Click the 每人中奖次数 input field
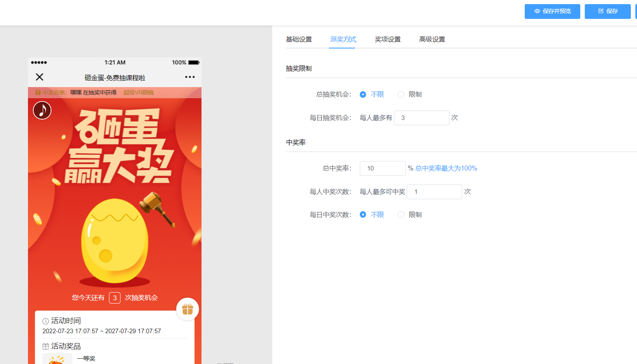The image size is (637, 364). (x=434, y=192)
